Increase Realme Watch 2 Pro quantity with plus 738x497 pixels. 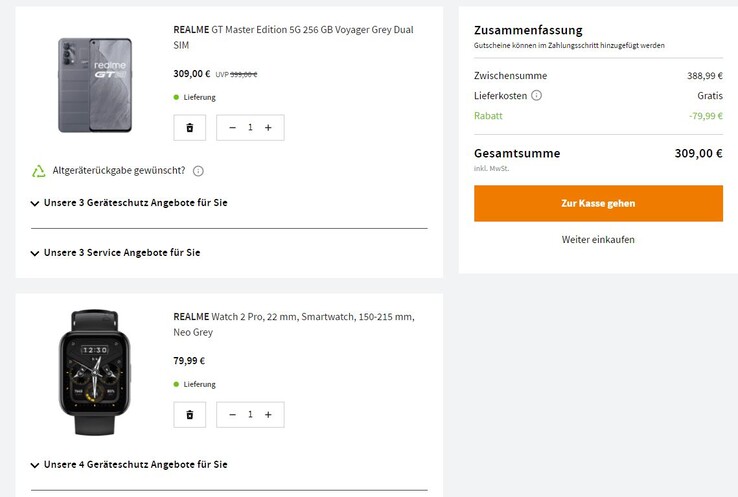(268, 415)
